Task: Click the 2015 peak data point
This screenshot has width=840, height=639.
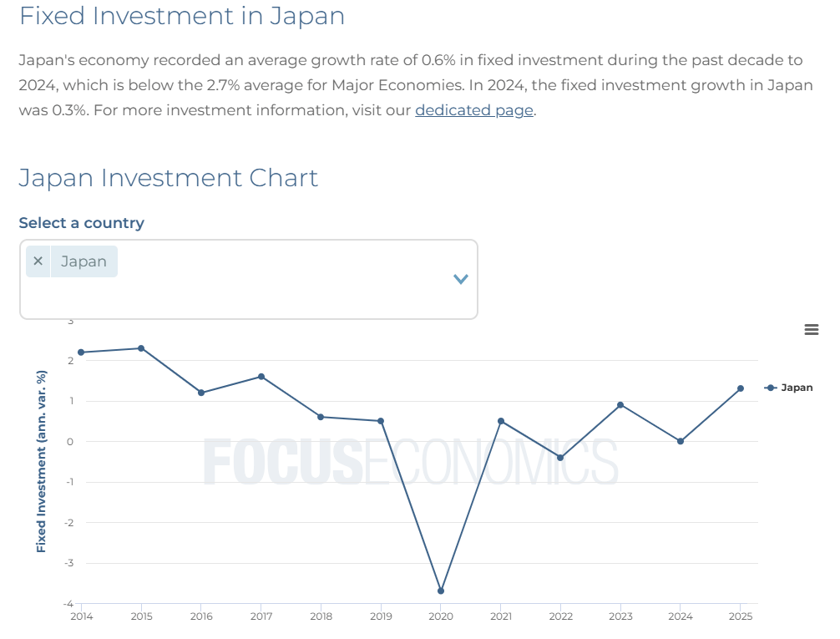Action: click(x=141, y=347)
